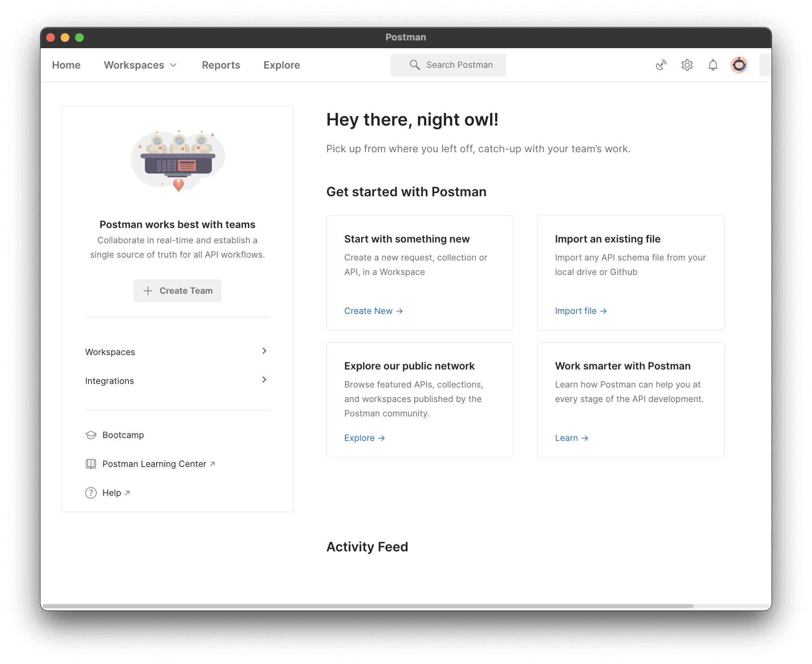Click the arrow next to Import file
812x664 pixels.
coord(603,311)
